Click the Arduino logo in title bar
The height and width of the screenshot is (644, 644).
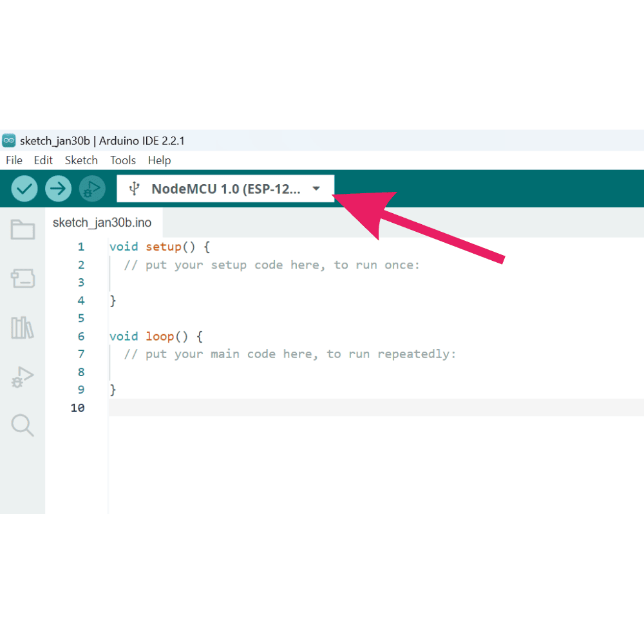pyautogui.click(x=8, y=140)
